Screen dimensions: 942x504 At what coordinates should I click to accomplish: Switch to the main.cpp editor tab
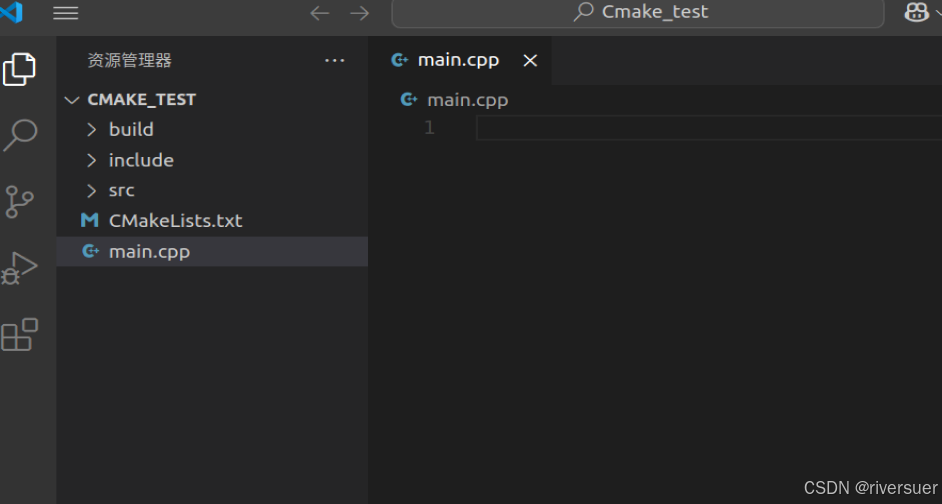[457, 60]
